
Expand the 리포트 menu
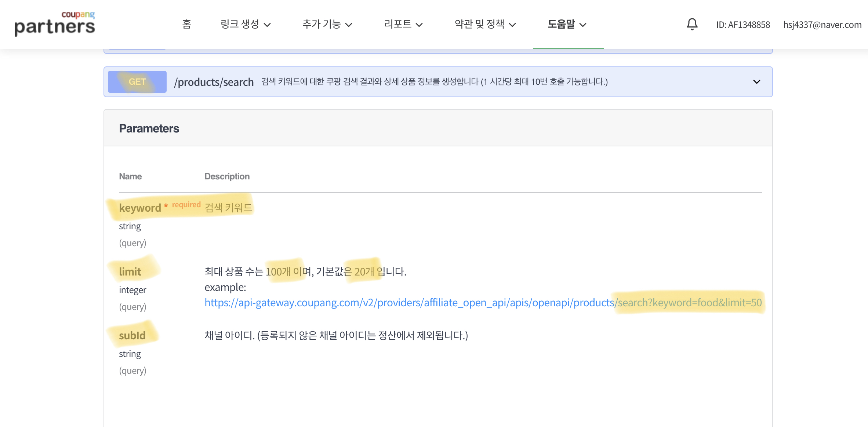(x=403, y=24)
